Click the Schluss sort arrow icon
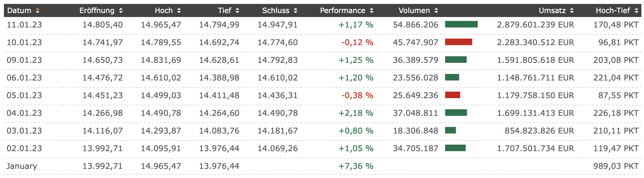The height and width of the screenshot is (178, 644). [296, 11]
